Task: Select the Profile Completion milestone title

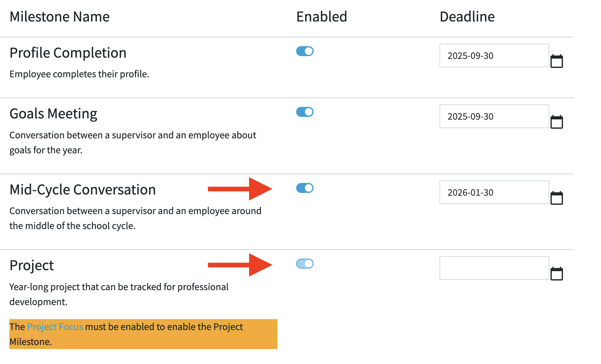Action: click(x=68, y=53)
